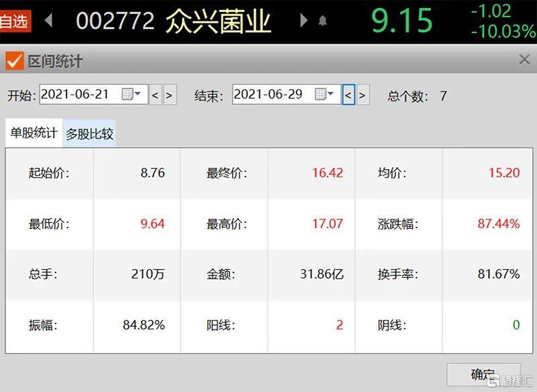537x392 pixels.
Task: Click the 最低价 label
Action: (x=49, y=224)
